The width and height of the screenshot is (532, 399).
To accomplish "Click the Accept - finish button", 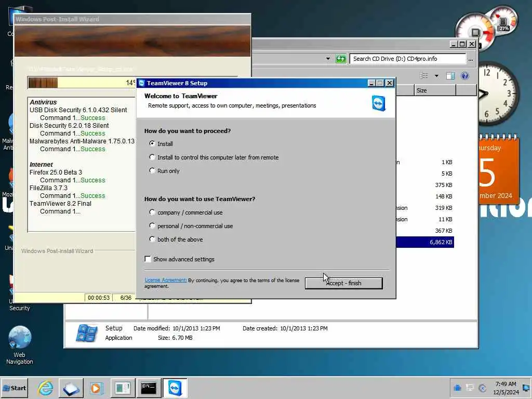I will coord(343,283).
